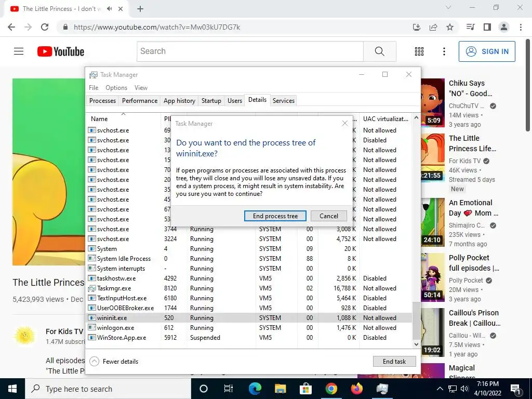Image resolution: width=532 pixels, height=399 pixels.
Task: Cancel the end process dialog
Action: [x=328, y=216]
